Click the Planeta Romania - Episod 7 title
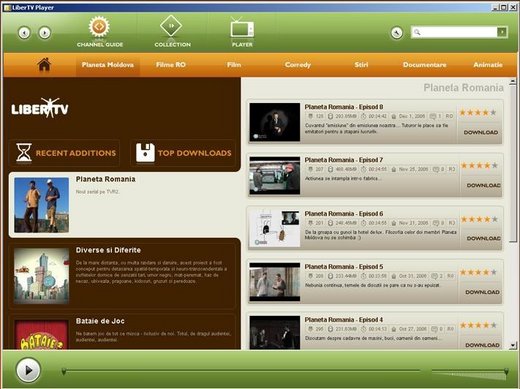 (344, 160)
